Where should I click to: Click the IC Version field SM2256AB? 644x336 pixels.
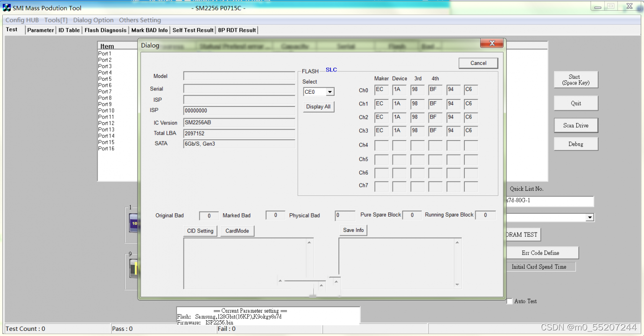click(x=239, y=122)
